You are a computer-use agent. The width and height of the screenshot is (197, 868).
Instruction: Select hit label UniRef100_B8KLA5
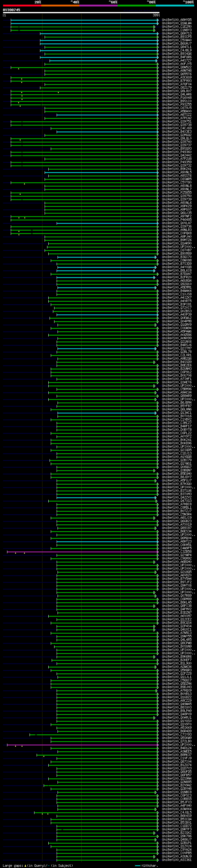tap(176, 603)
